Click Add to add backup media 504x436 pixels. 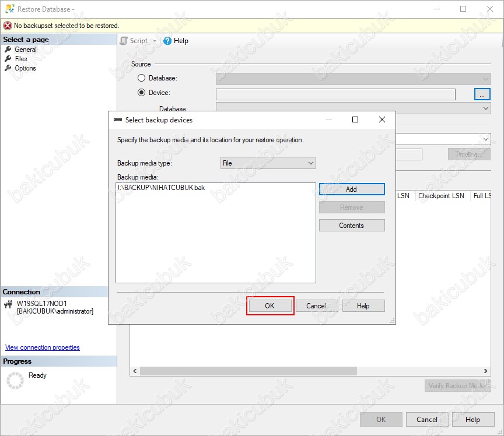pyautogui.click(x=352, y=189)
